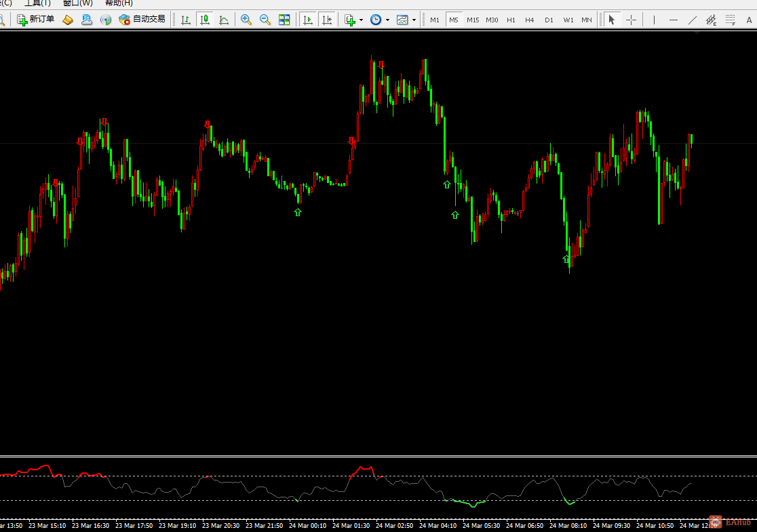Pick the vertical line drawing tool
757x532 pixels.
tap(654, 20)
